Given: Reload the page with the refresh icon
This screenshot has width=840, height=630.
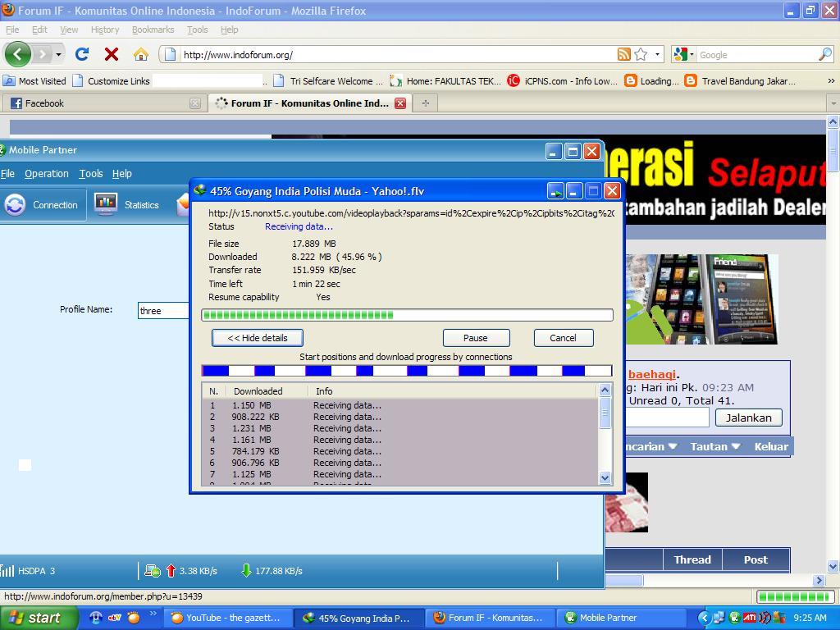Looking at the screenshot, I should click(82, 54).
